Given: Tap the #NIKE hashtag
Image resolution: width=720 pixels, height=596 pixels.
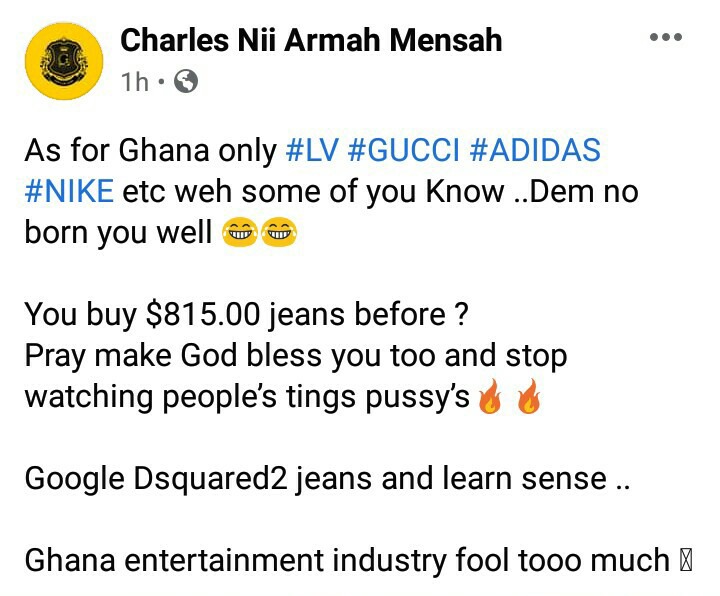Looking at the screenshot, I should [69, 191].
